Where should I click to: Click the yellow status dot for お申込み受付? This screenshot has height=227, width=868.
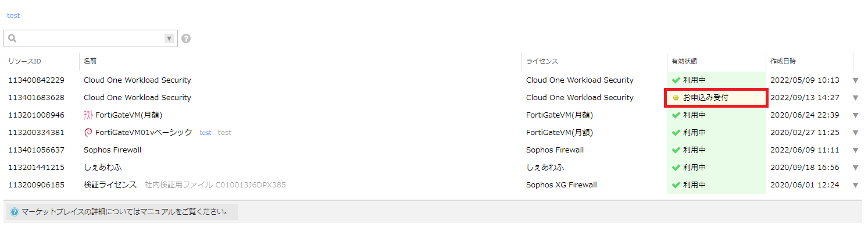point(676,98)
